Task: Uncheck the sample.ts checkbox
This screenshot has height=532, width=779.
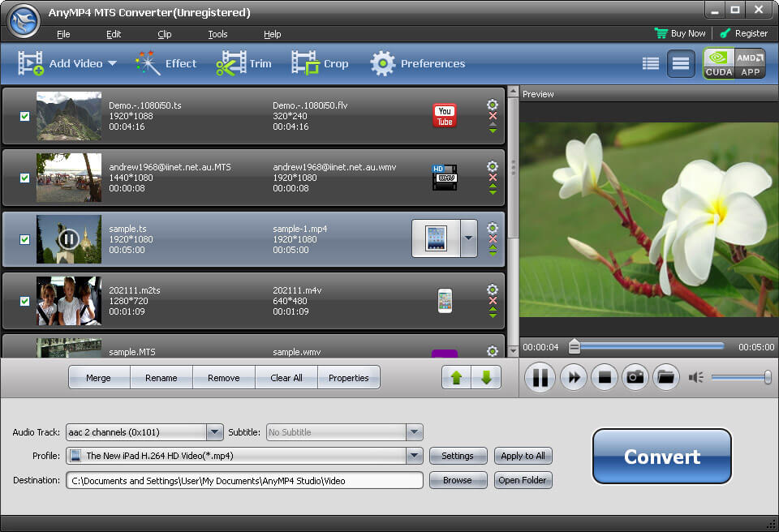Action: 24,239
